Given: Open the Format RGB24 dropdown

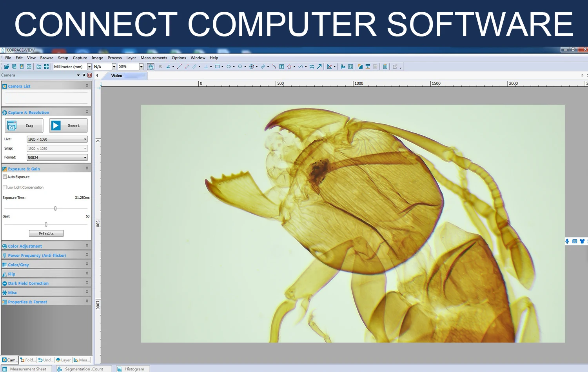Looking at the screenshot, I should [x=57, y=158].
